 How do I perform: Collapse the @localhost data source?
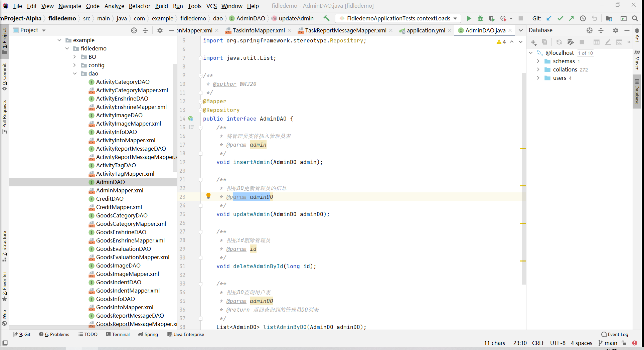(x=531, y=53)
